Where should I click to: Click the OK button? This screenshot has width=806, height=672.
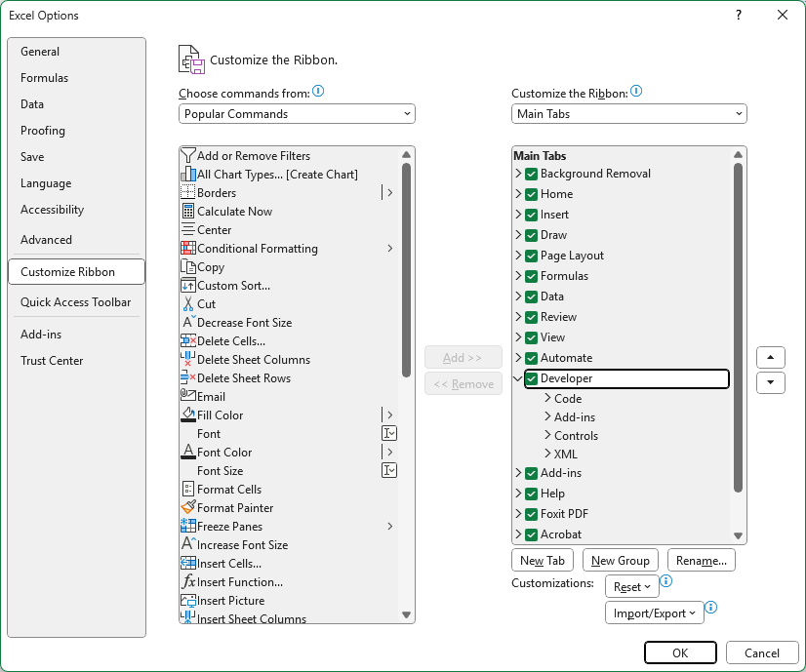point(680,652)
